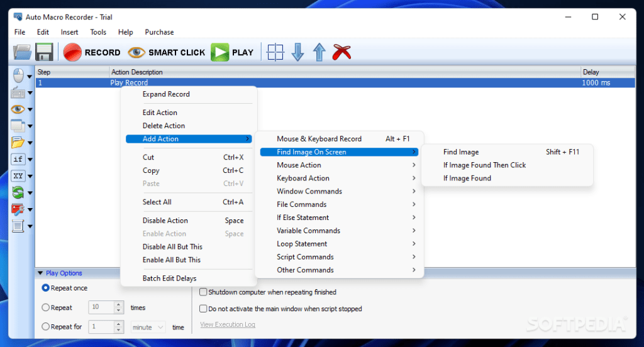Expand the Mouse Action submenu
The width and height of the screenshot is (644, 347).
click(339, 165)
